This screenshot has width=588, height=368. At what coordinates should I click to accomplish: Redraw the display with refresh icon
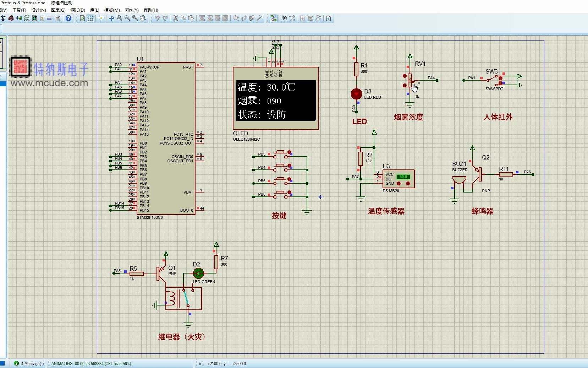(82, 18)
